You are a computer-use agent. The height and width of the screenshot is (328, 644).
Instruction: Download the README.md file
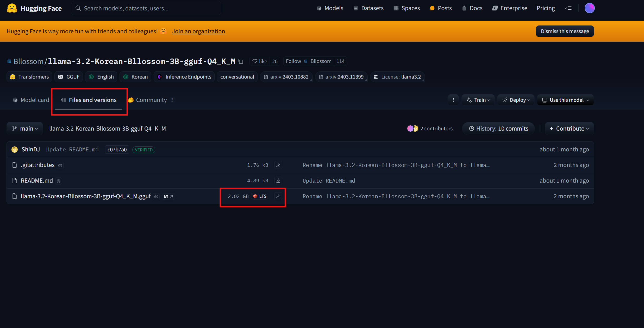278,181
